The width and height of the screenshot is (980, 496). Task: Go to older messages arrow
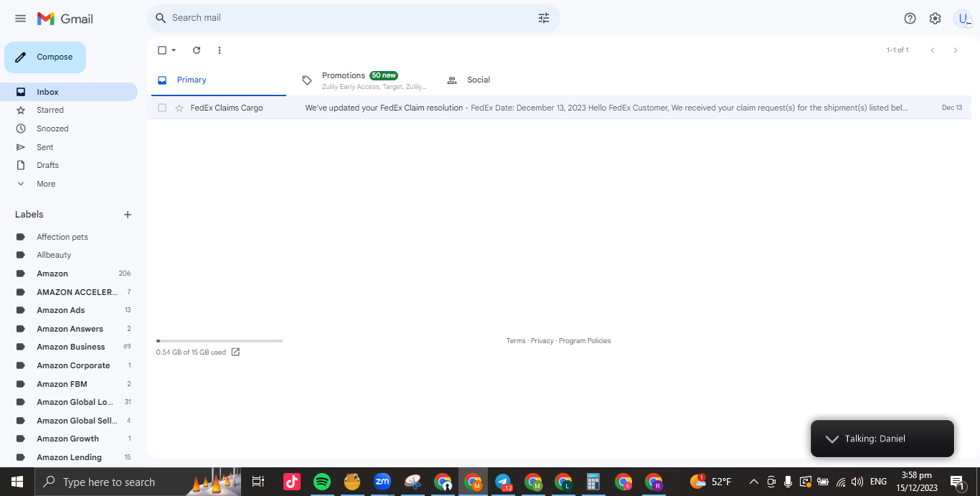coord(955,50)
